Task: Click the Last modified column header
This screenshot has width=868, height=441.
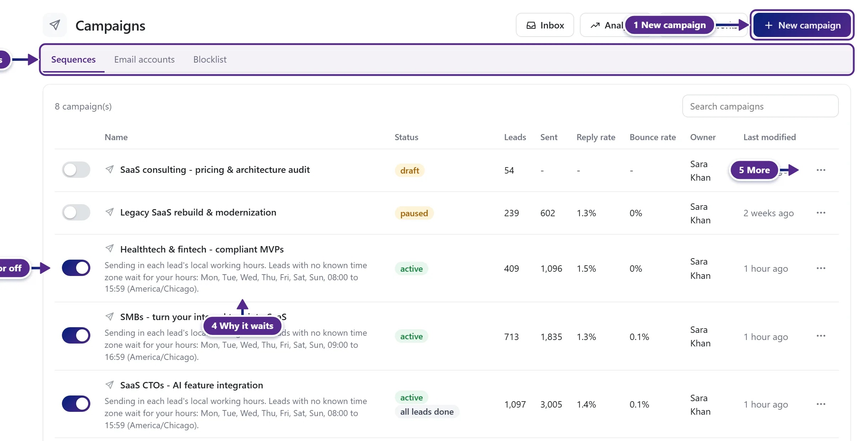Action: tap(769, 137)
